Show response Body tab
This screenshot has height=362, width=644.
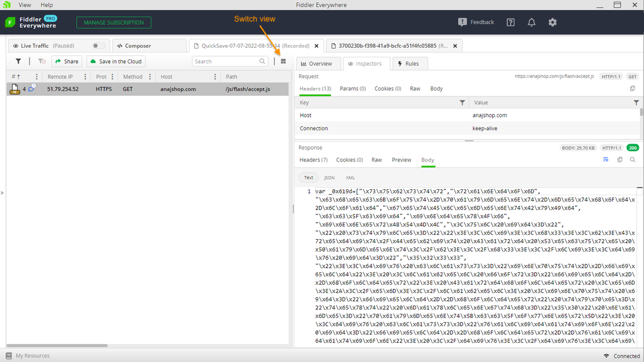click(x=428, y=160)
